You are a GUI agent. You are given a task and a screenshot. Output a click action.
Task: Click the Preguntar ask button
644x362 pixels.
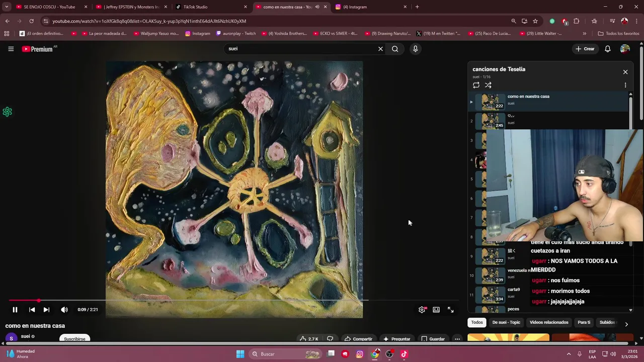(x=396, y=339)
